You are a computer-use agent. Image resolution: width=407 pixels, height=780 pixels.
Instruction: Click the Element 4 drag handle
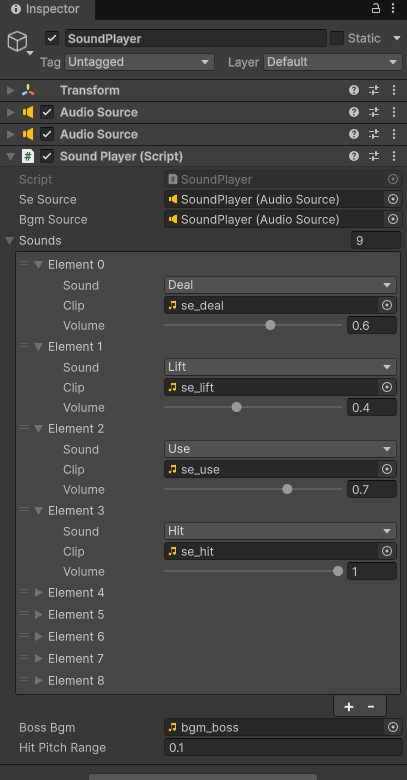pyautogui.click(x=24, y=592)
